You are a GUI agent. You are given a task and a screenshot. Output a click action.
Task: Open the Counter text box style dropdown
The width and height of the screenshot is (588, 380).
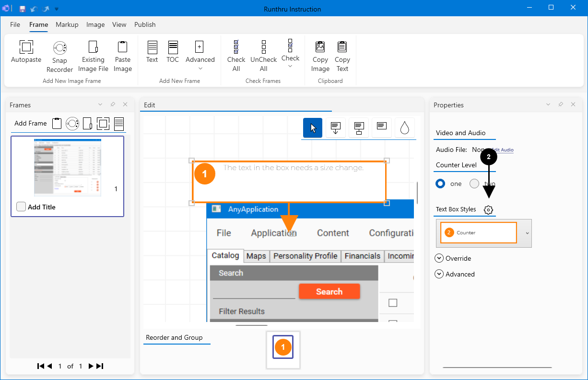tap(527, 233)
